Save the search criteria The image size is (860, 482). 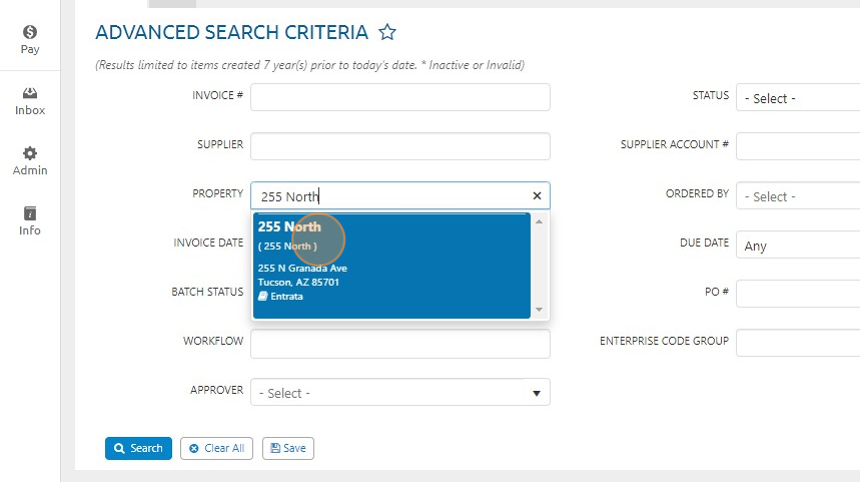tap(288, 448)
